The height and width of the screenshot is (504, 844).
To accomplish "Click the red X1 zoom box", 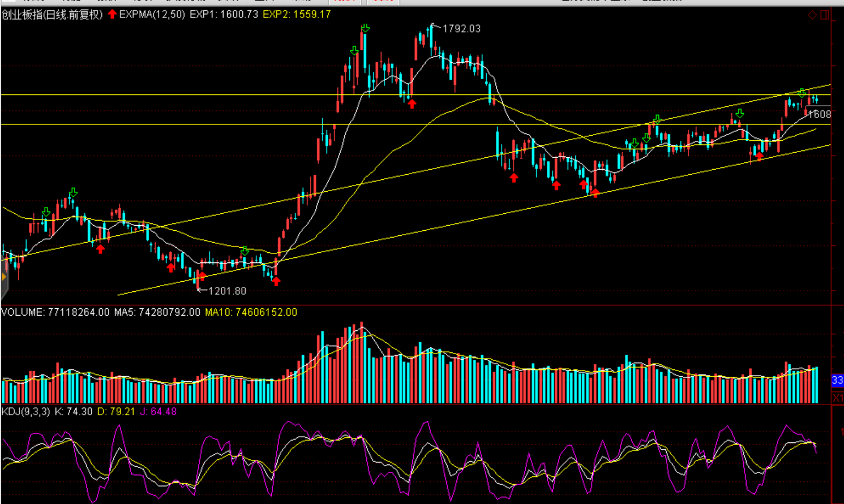I will click(x=838, y=398).
